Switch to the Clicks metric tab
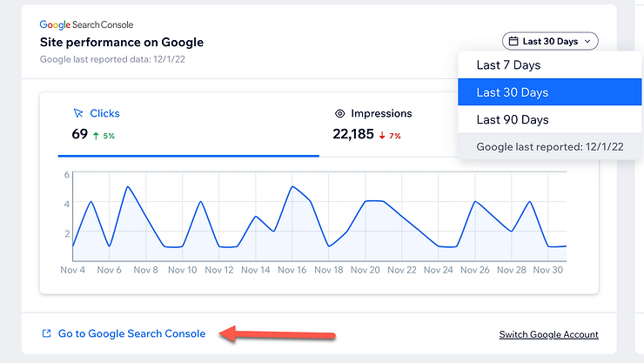644x363 pixels. [189, 124]
